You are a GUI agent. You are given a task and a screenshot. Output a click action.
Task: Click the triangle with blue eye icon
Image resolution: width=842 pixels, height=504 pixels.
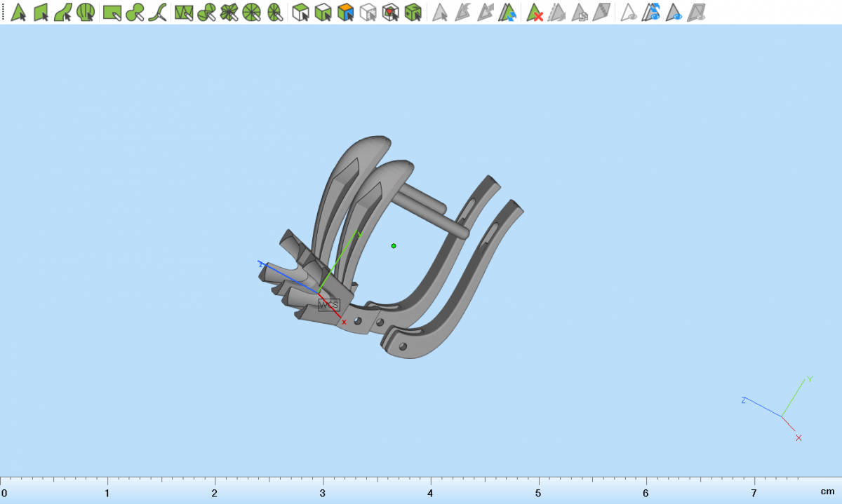click(674, 12)
